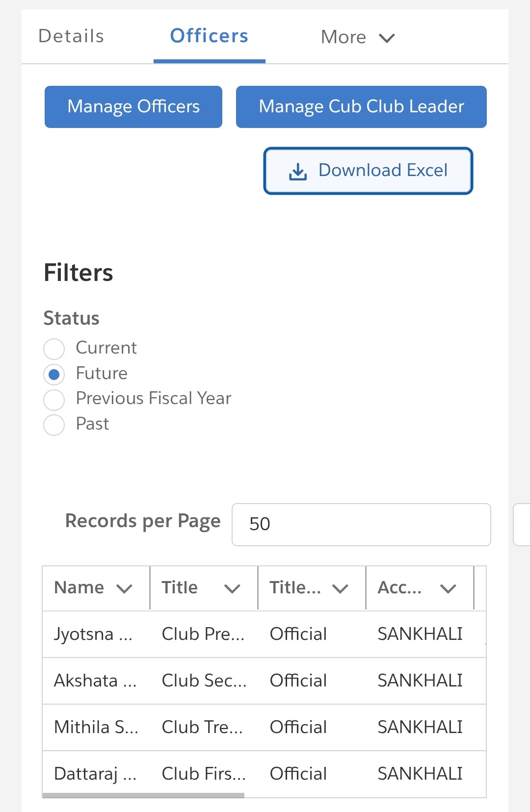Screen dimensions: 530x812
Task: Select the Jyotsna officer row
Action: point(264,634)
